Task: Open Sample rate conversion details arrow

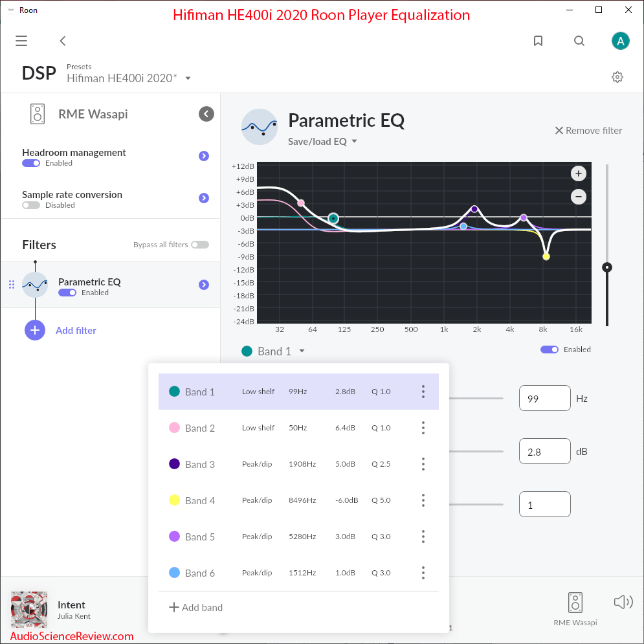Action: click(x=204, y=198)
